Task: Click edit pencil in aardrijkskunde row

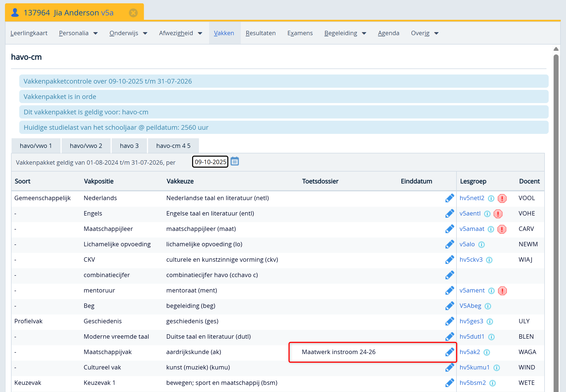Action: tap(449, 352)
